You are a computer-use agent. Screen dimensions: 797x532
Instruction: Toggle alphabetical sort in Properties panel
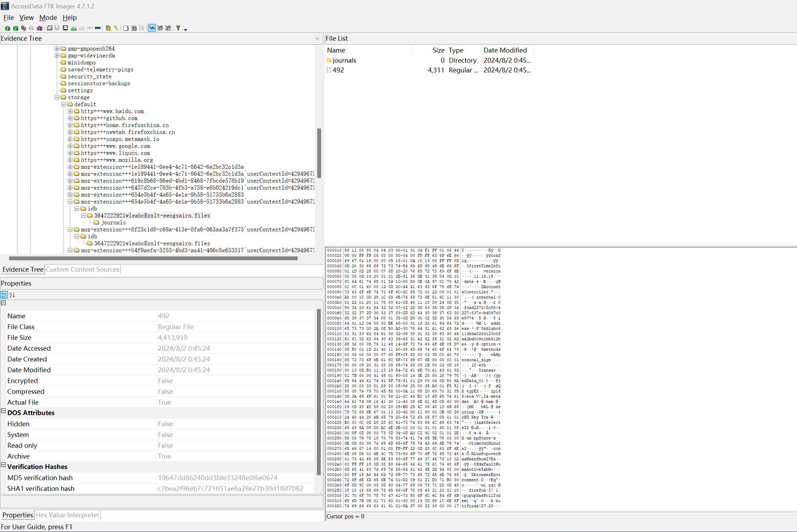[x=12, y=295]
